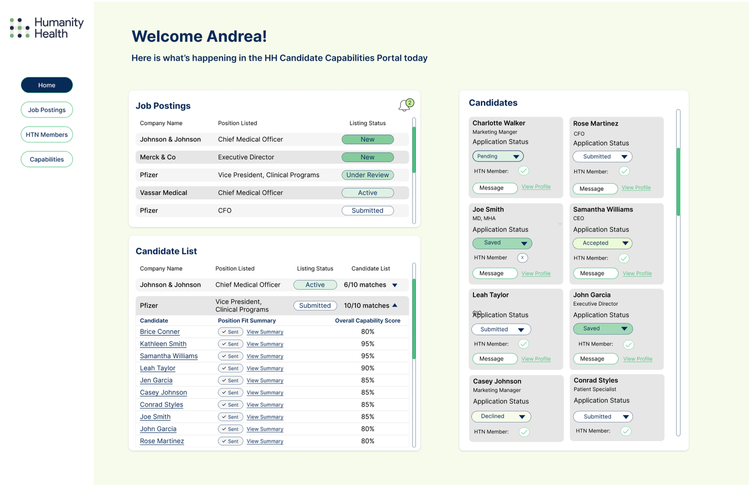This screenshot has width=750, height=485.
Task: Toggle HTN Member check for Leah Taylor
Action: (x=523, y=344)
